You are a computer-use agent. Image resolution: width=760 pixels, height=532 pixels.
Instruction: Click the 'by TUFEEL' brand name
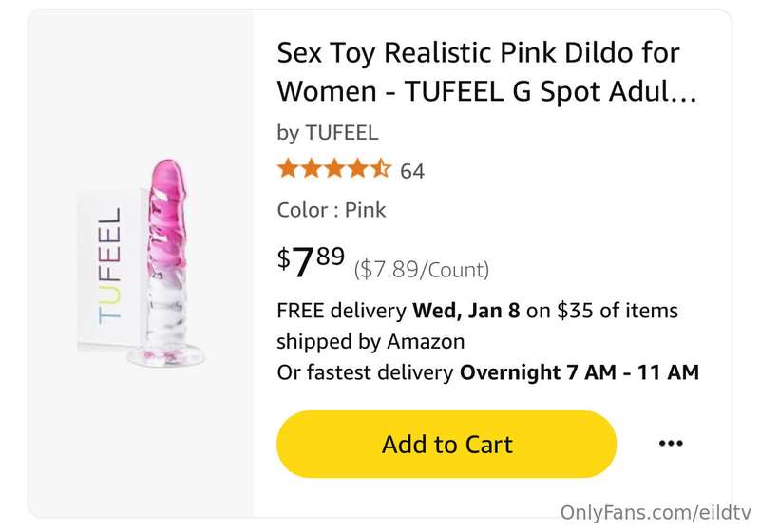click(x=328, y=132)
